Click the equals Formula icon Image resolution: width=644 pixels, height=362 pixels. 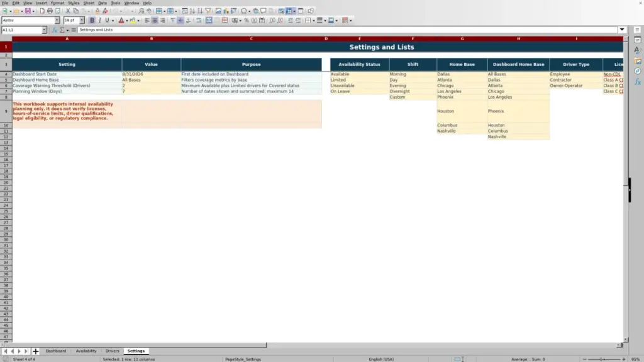coord(74,30)
